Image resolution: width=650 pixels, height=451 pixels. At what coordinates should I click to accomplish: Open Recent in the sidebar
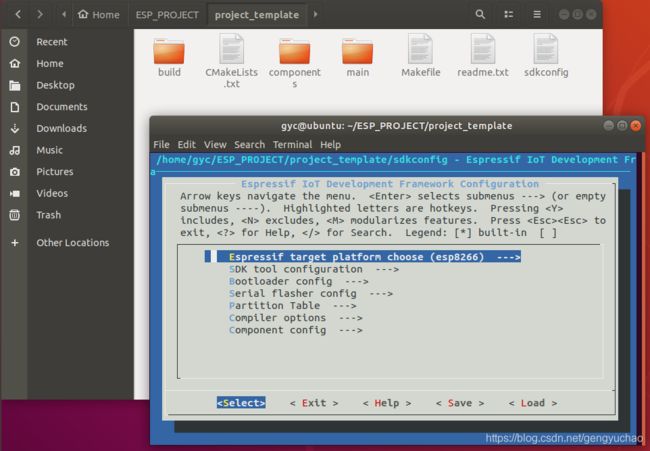(67, 42)
